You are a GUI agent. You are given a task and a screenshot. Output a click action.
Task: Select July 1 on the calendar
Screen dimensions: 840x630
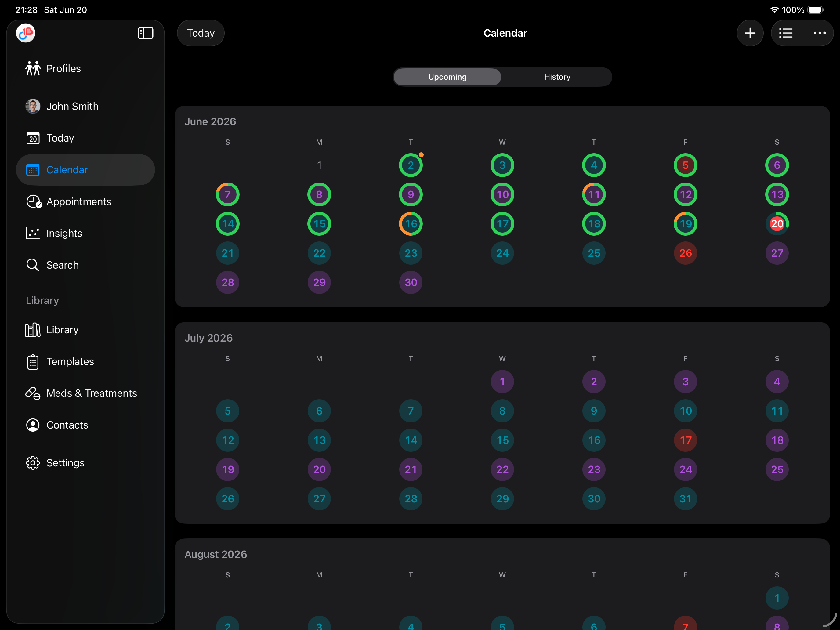(x=502, y=382)
